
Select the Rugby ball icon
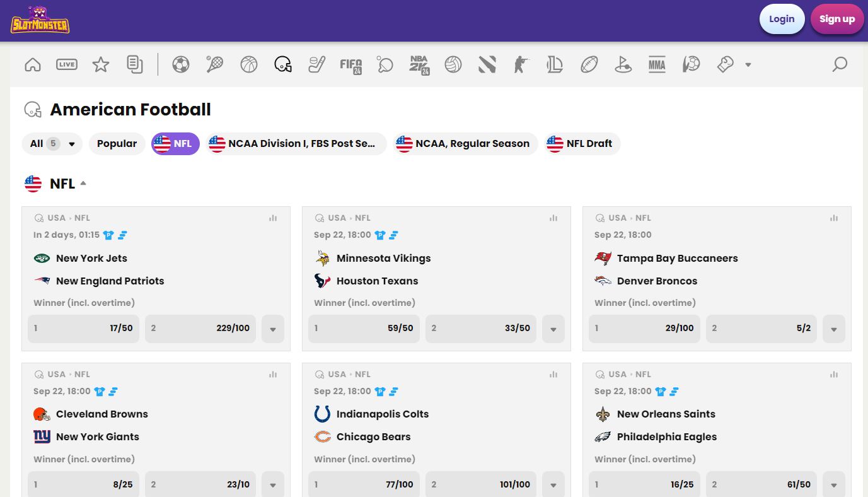click(589, 64)
